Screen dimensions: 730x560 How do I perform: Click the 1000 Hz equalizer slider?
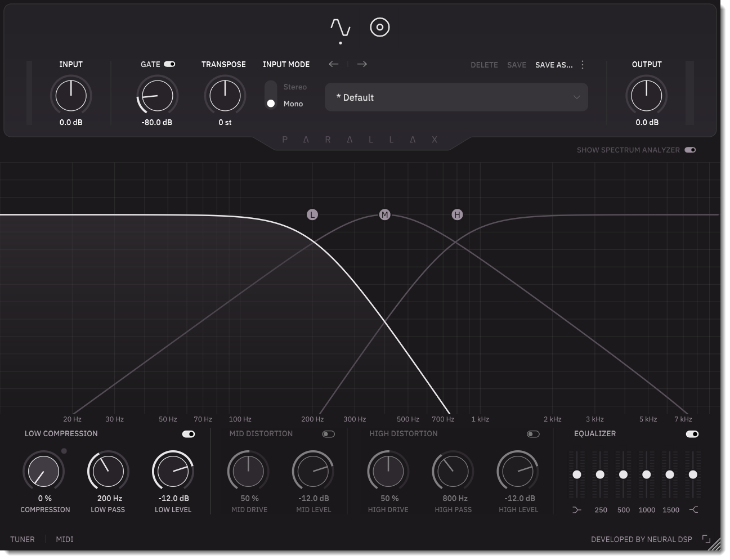tap(647, 474)
